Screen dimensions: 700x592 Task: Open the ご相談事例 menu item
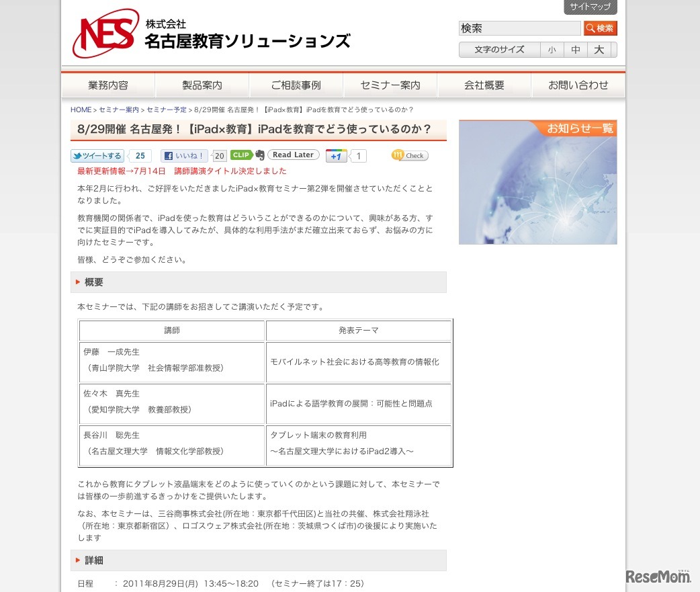(296, 85)
